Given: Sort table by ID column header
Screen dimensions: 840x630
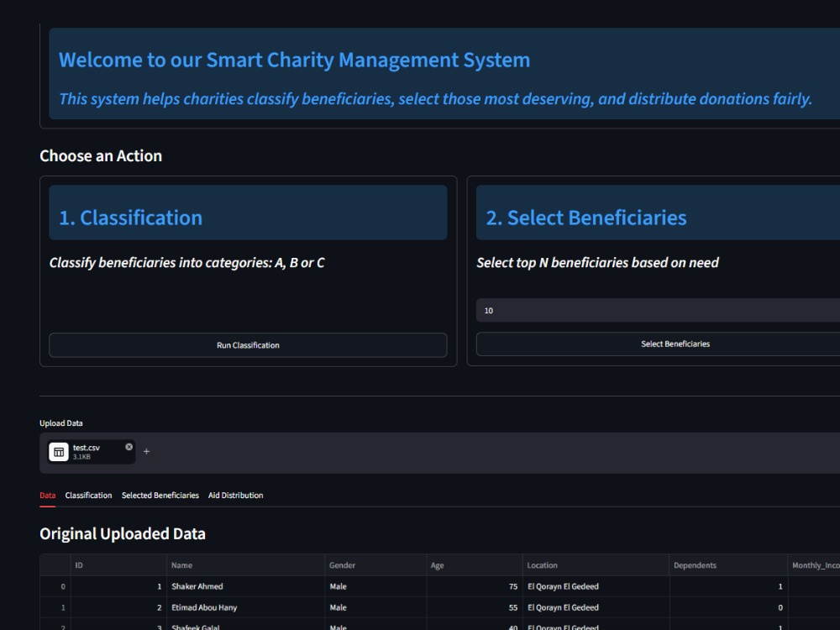Looking at the screenshot, I should point(118,565).
